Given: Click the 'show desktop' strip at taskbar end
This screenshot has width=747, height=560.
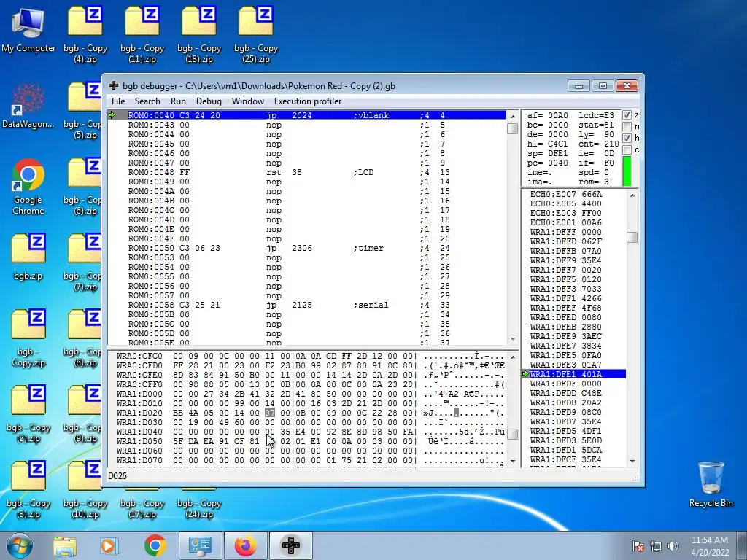Looking at the screenshot, I should click(x=743, y=545).
